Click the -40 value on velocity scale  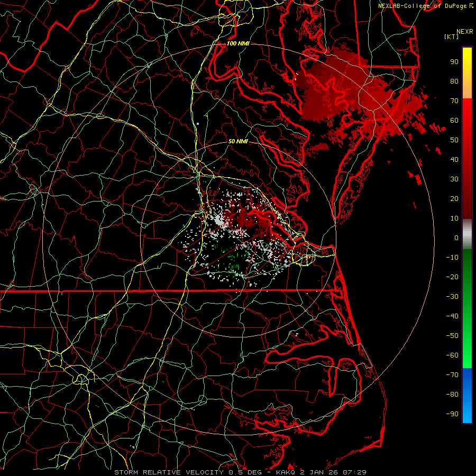pos(452,316)
